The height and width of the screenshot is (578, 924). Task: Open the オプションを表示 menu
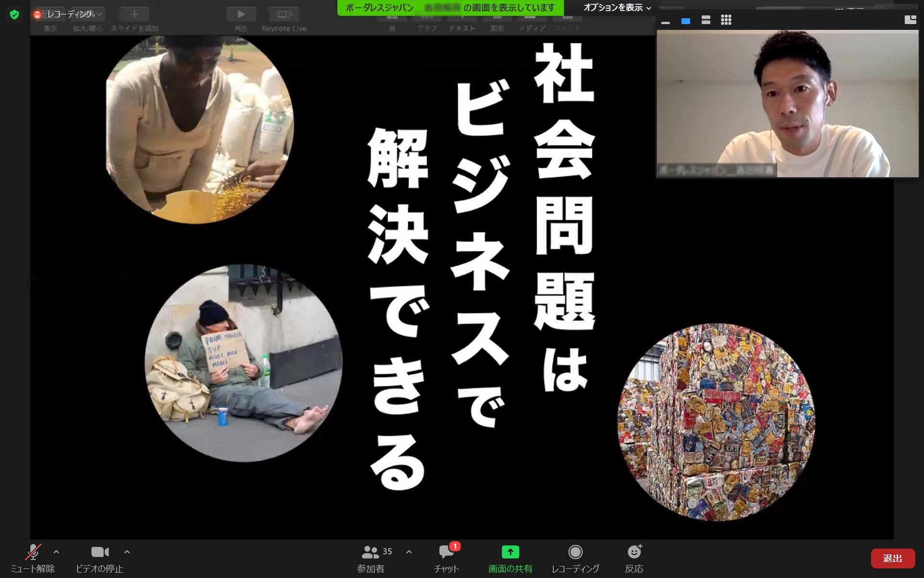(x=617, y=8)
